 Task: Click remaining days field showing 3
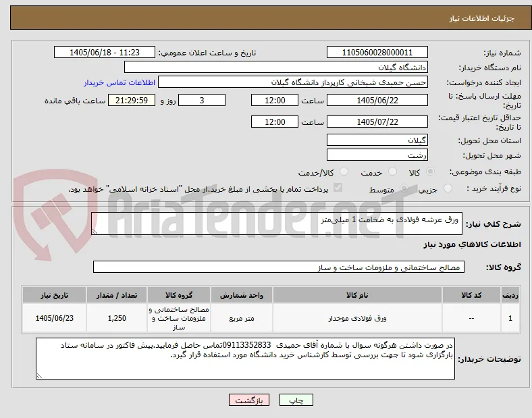tap(202, 100)
